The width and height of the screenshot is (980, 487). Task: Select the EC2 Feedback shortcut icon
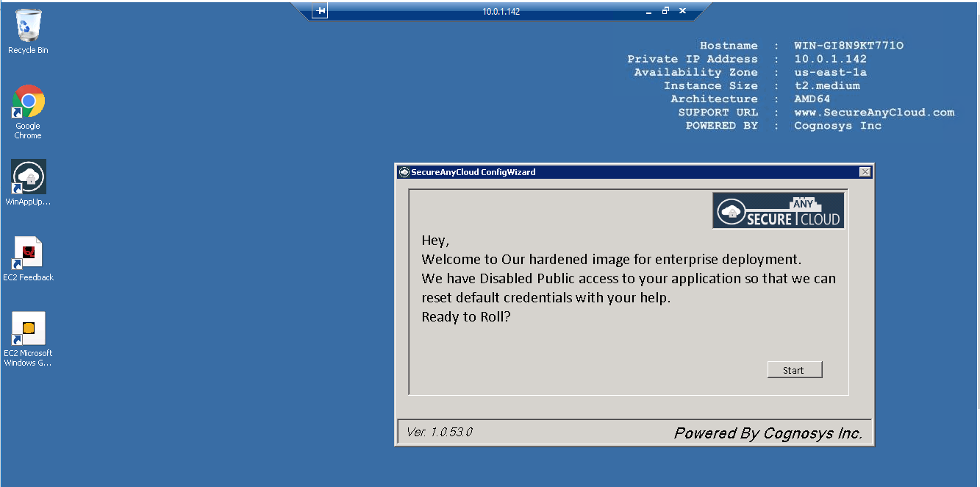click(x=28, y=254)
